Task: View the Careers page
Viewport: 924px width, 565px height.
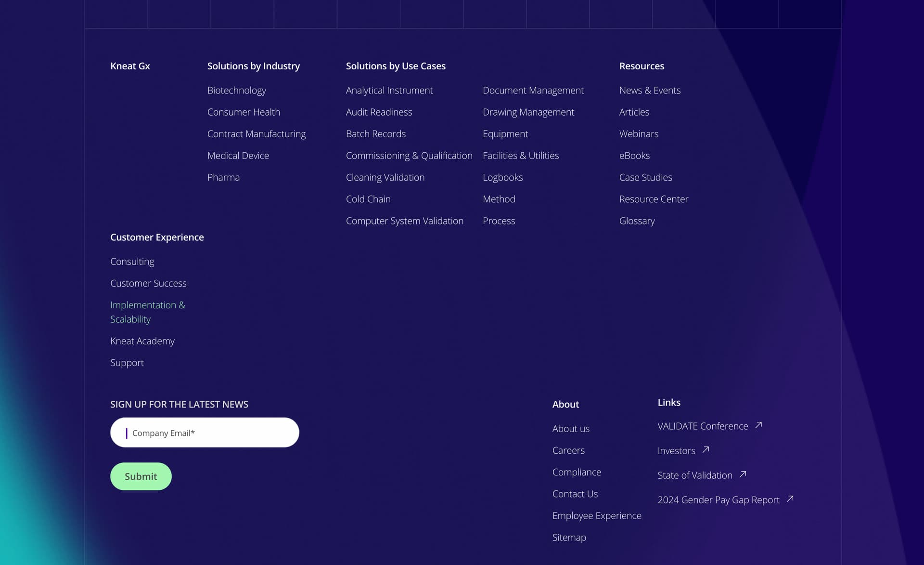Action: pos(568,450)
